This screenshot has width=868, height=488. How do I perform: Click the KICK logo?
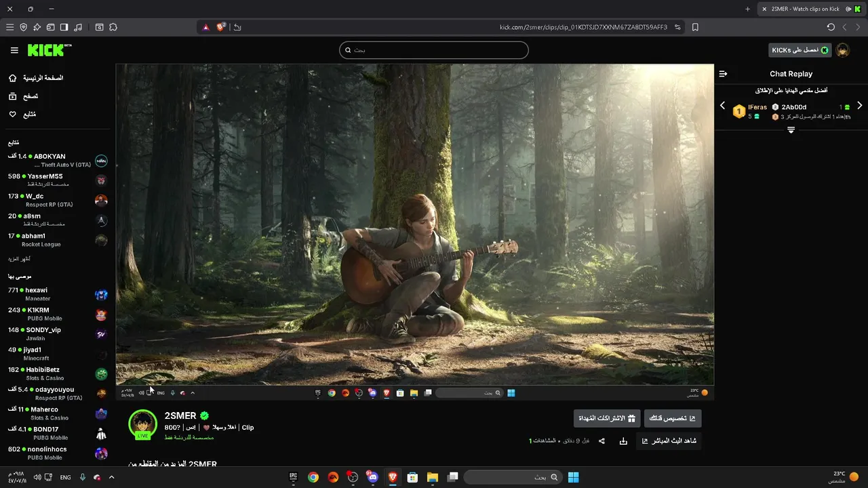(x=49, y=50)
